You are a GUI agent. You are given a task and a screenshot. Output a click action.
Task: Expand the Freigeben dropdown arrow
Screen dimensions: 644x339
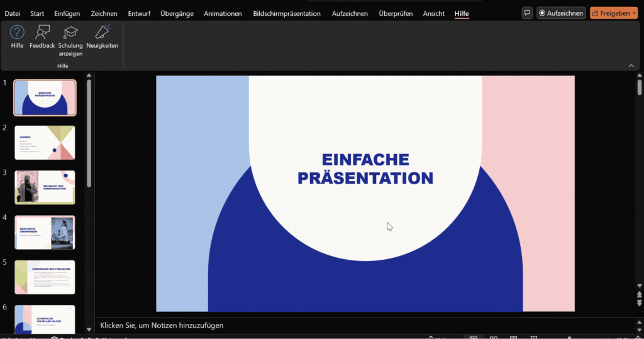click(633, 13)
